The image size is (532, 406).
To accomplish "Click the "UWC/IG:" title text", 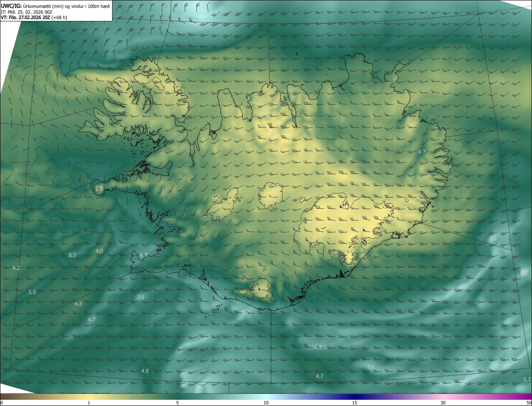I will coord(12,6).
